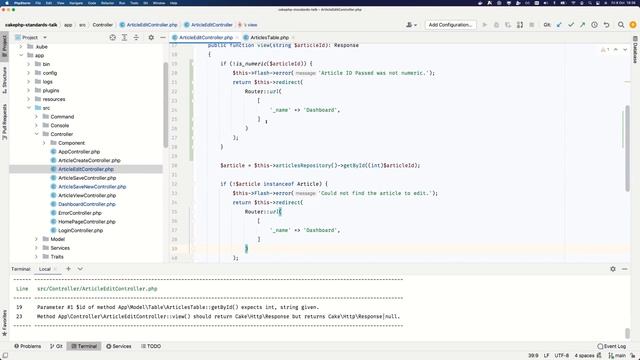Expand the logs folder
Viewport: 640px width, 360px height.
[x=29, y=82]
